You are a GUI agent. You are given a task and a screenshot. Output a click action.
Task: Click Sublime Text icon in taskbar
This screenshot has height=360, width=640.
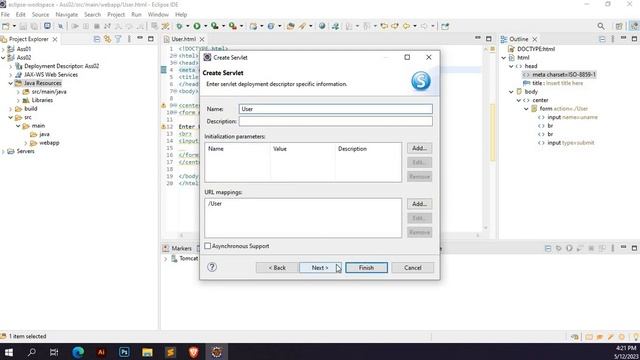[171, 351]
